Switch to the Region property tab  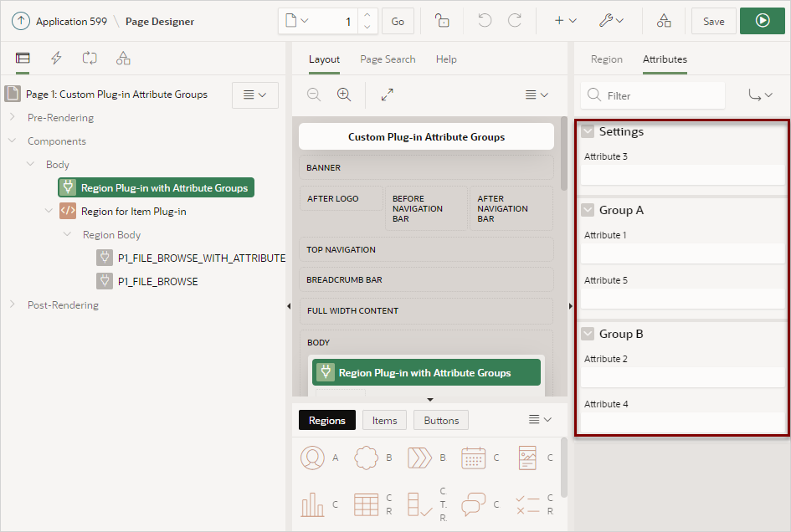coord(606,59)
